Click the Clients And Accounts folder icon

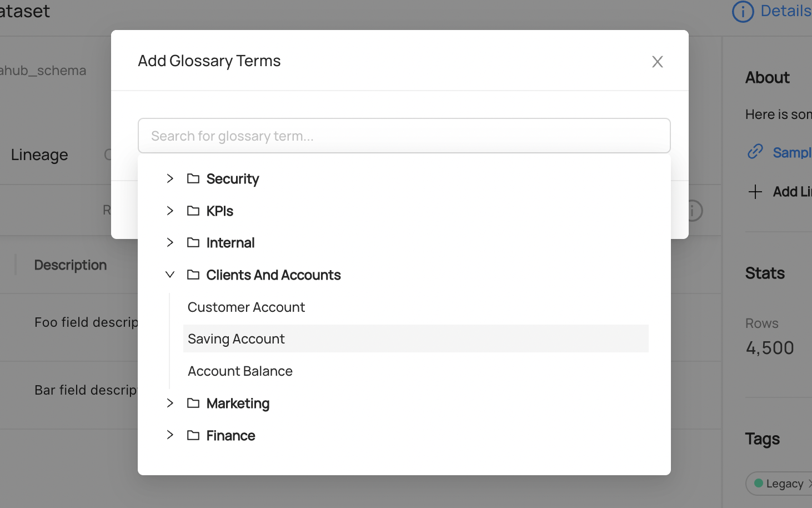tap(193, 275)
